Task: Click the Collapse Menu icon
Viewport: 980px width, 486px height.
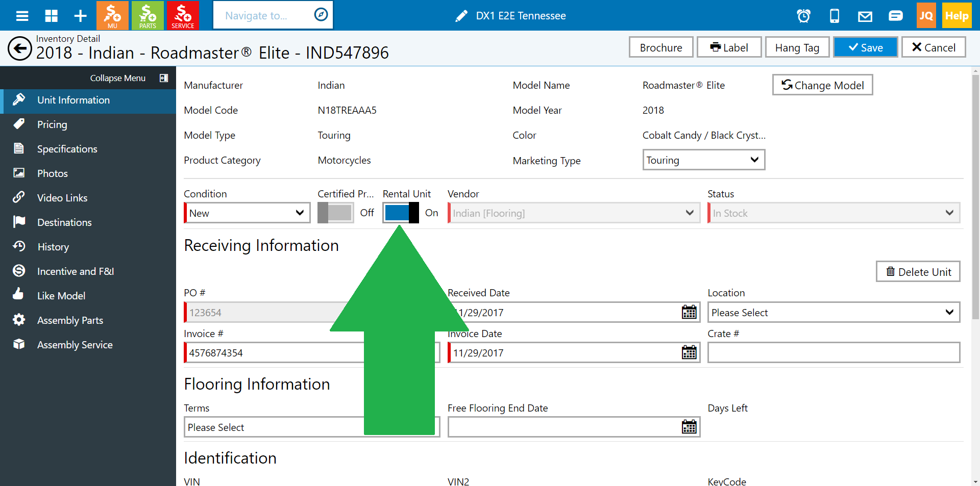Action: coord(164,78)
